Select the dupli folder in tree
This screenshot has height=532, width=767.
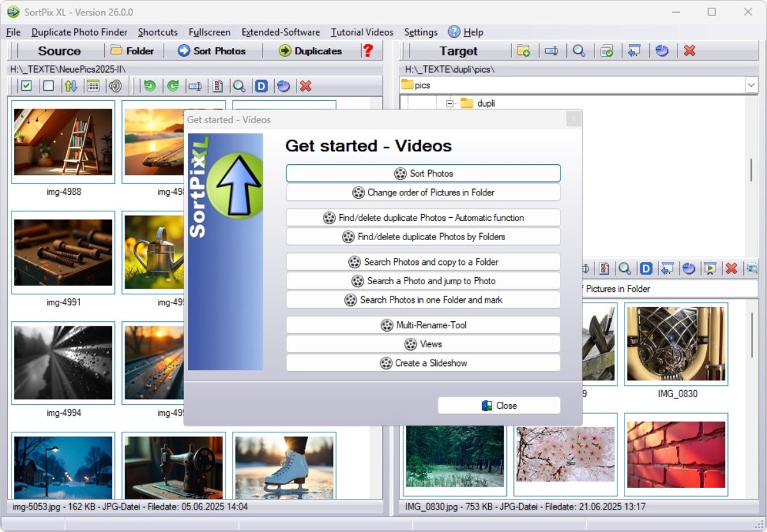pyautogui.click(x=486, y=103)
